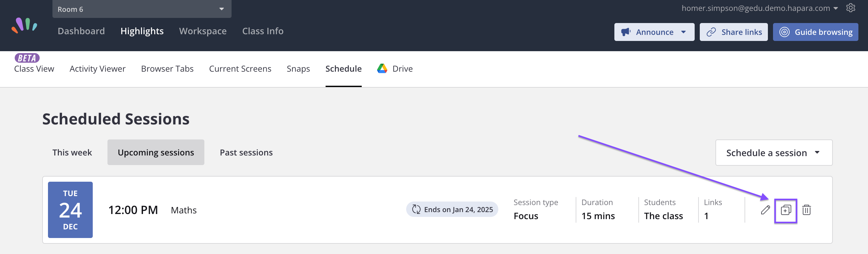
Task: Expand the Room 6 class dropdown
Action: [142, 9]
